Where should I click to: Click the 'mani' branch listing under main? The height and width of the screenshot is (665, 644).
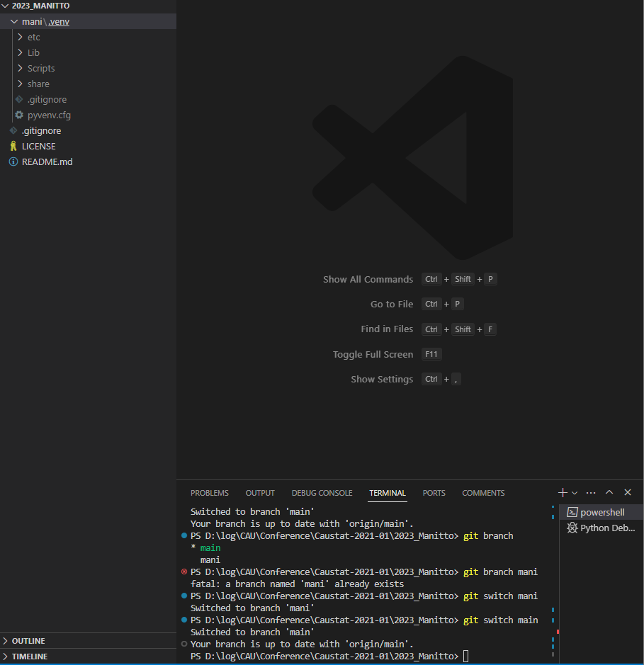point(210,559)
